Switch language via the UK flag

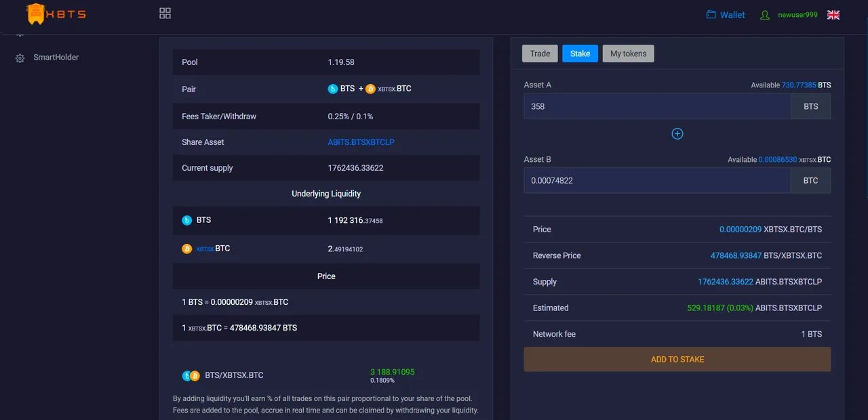coord(833,15)
